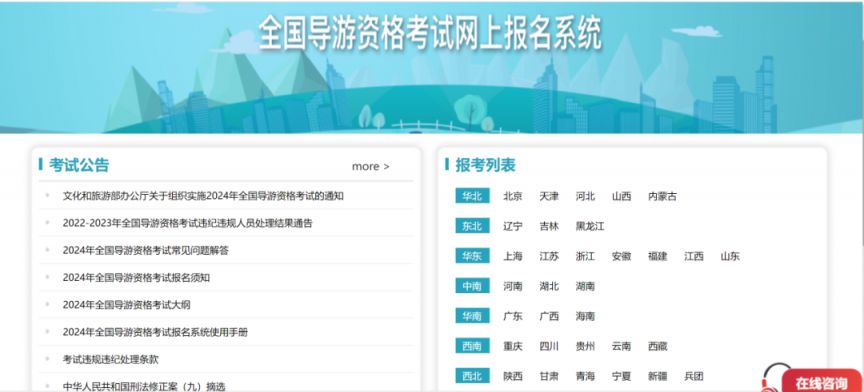This screenshot has height=392, width=864.
Task: Choose 兵团 in the 西北 row
Action: point(694,377)
